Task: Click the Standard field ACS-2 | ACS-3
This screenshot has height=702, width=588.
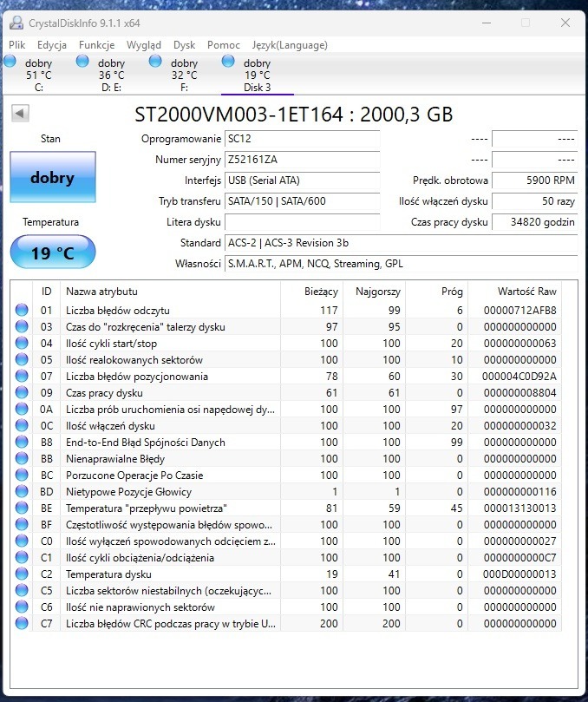Action: 401,243
